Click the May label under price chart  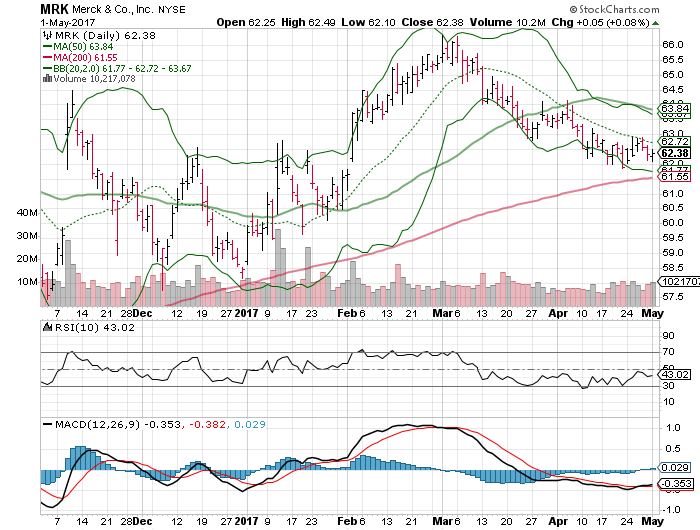[x=653, y=313]
